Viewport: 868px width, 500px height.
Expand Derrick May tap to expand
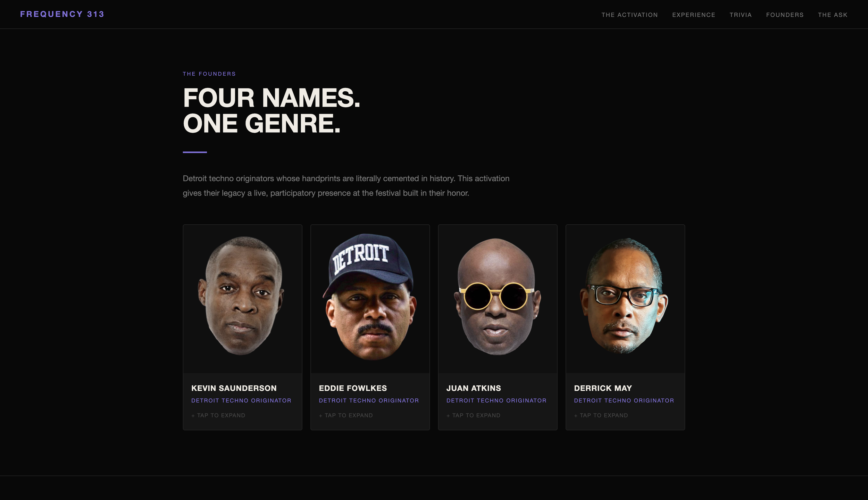(601, 415)
